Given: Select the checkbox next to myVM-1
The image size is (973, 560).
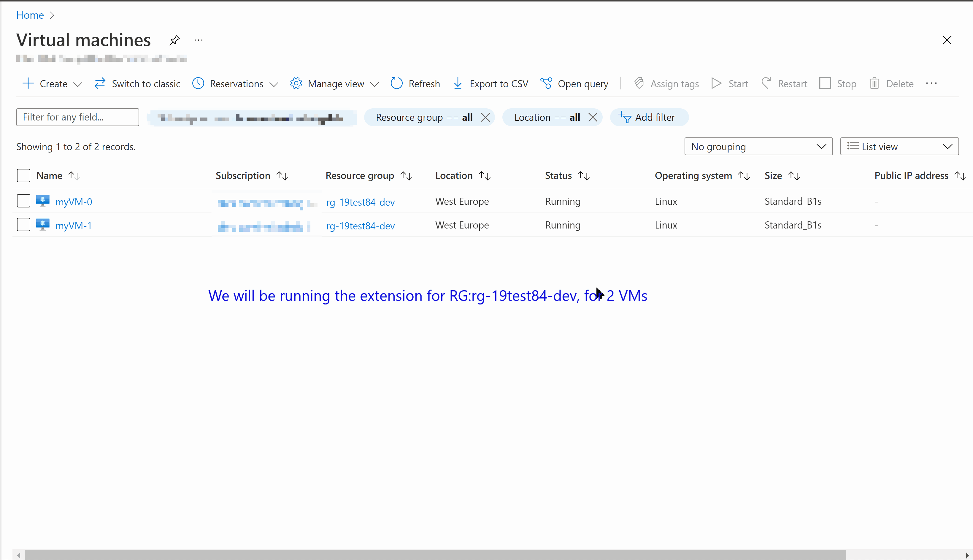Looking at the screenshot, I should click(x=23, y=224).
